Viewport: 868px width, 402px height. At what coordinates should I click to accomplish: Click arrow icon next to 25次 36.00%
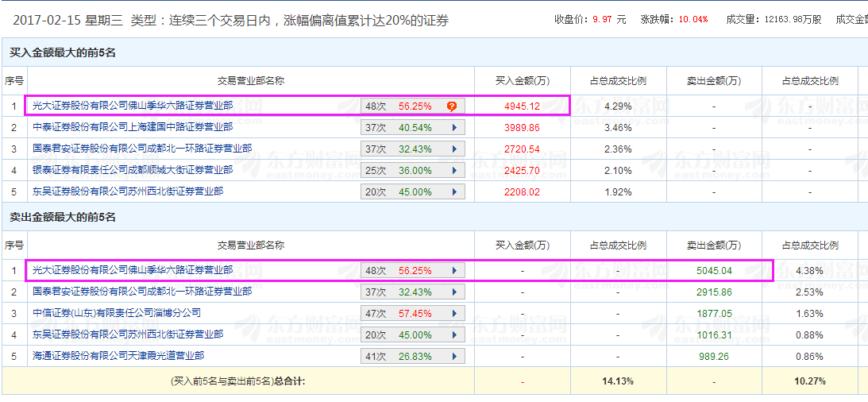pyautogui.click(x=454, y=170)
